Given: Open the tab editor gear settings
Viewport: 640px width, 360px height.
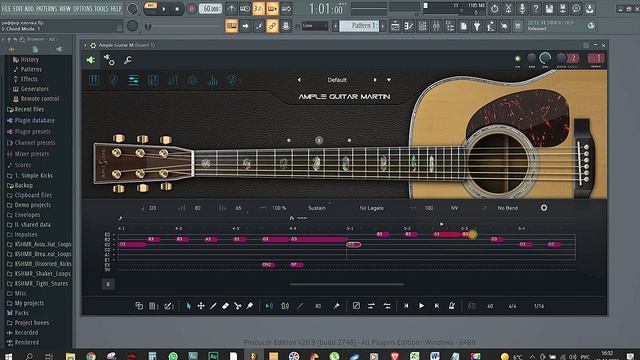Looking at the screenshot, I should 544,208.
